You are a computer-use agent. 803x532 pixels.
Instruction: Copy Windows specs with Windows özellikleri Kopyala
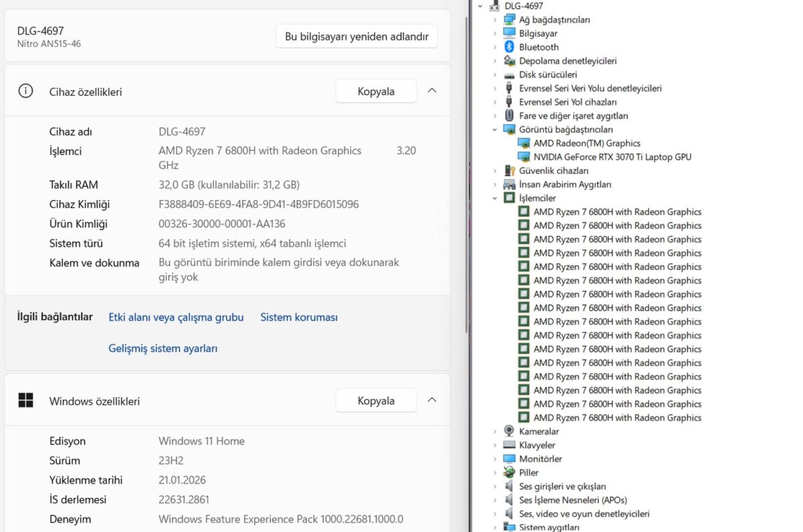click(x=376, y=400)
